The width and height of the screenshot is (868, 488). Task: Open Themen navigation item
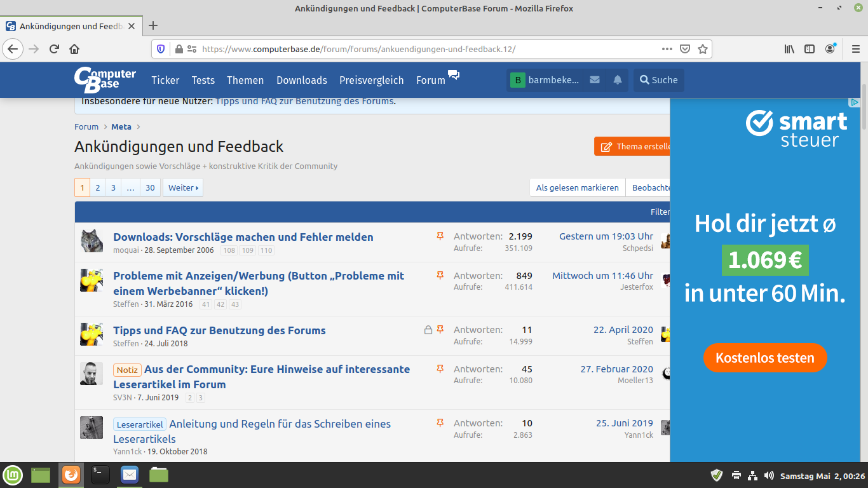(245, 80)
